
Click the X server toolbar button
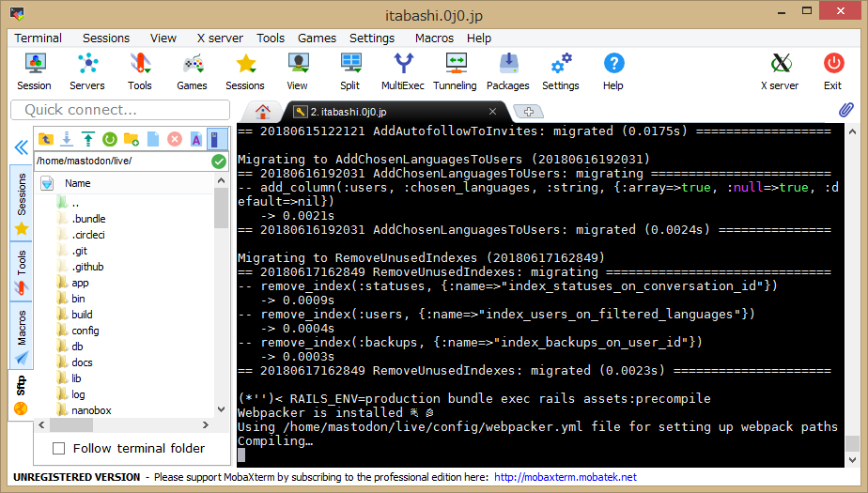tap(779, 71)
